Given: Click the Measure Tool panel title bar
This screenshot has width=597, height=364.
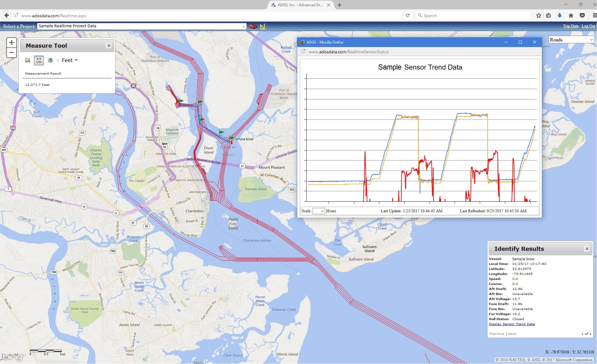Looking at the screenshot, I should pos(67,46).
